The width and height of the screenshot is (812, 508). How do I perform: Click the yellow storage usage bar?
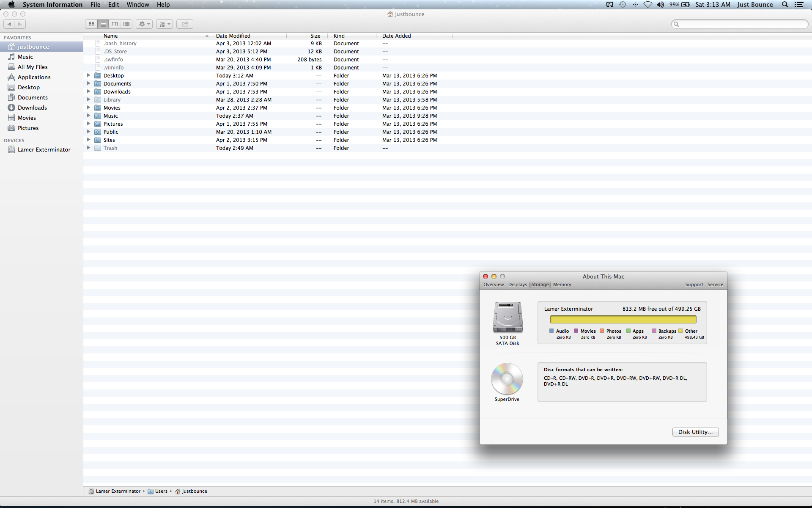click(x=623, y=320)
